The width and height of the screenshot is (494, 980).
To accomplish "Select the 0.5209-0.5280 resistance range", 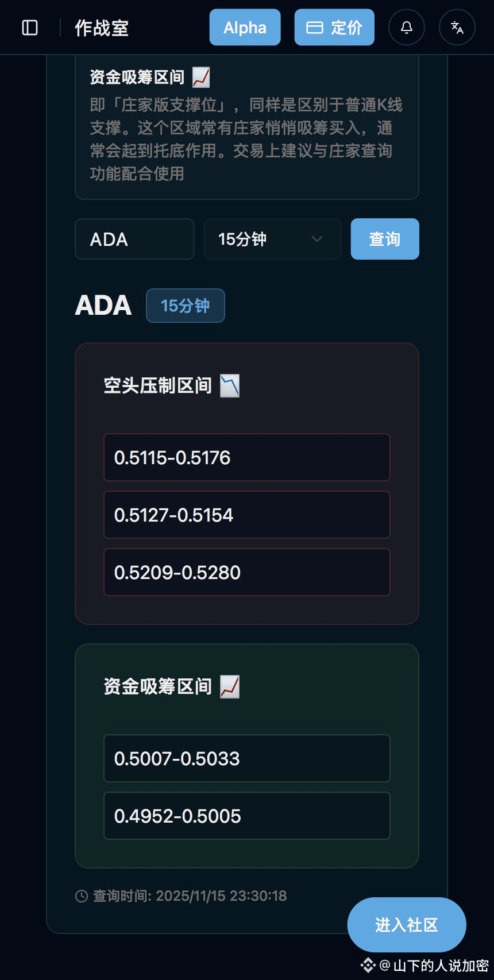I will click(247, 572).
